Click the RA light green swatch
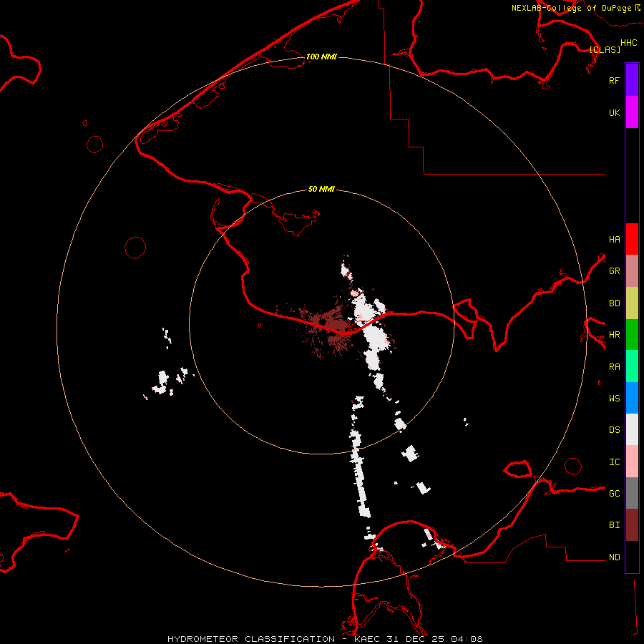The height and width of the screenshot is (644, 644). pyautogui.click(x=632, y=366)
